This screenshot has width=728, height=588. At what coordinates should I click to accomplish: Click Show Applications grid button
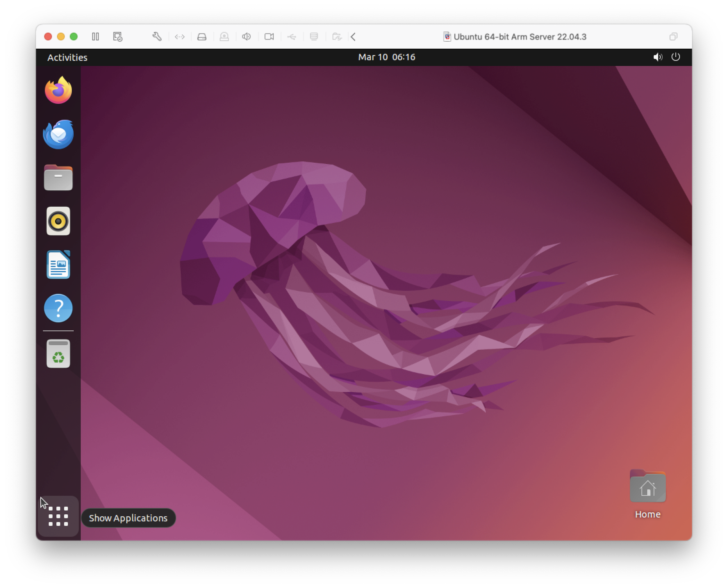click(x=58, y=516)
